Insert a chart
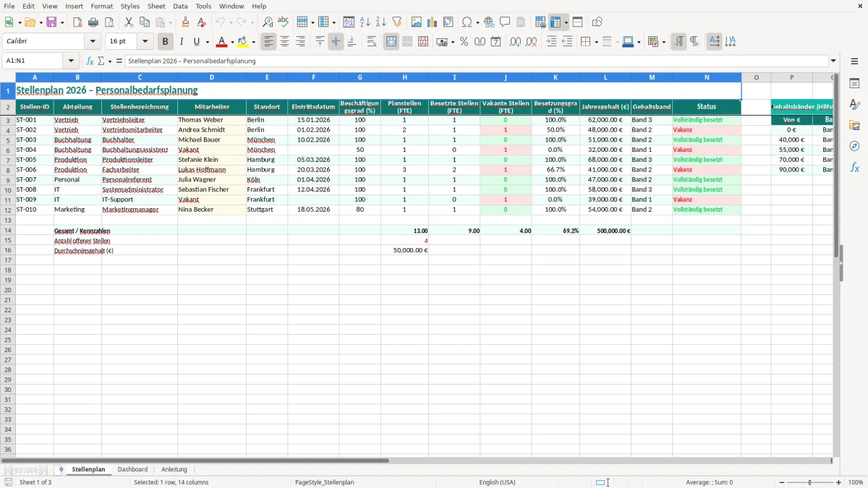The width and height of the screenshot is (868, 488). tap(433, 22)
